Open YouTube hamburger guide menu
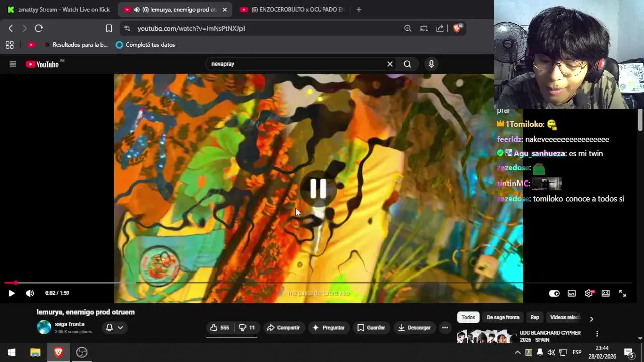The width and height of the screenshot is (644, 362). click(x=13, y=64)
